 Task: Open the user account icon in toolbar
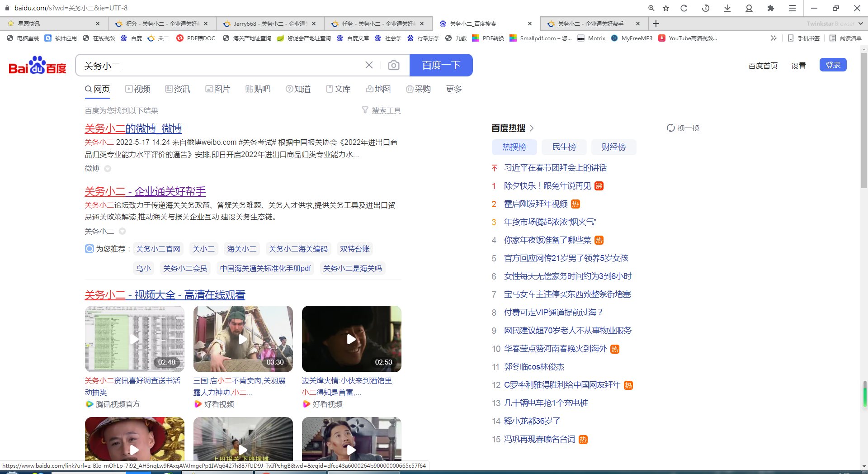coord(749,8)
